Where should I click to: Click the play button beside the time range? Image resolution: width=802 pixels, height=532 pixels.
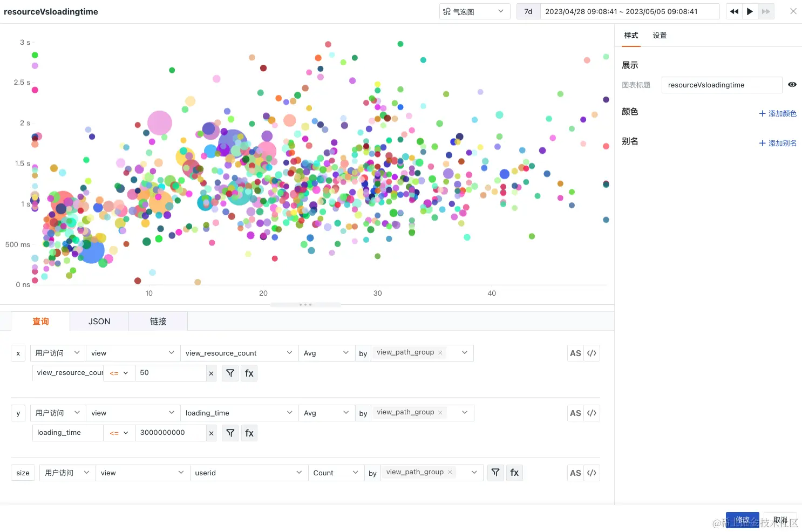click(x=750, y=11)
